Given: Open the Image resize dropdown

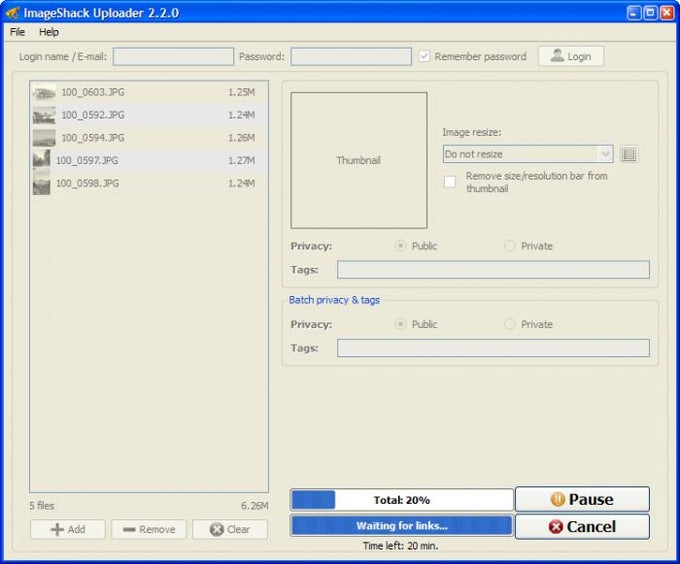Looking at the screenshot, I should pos(528,154).
